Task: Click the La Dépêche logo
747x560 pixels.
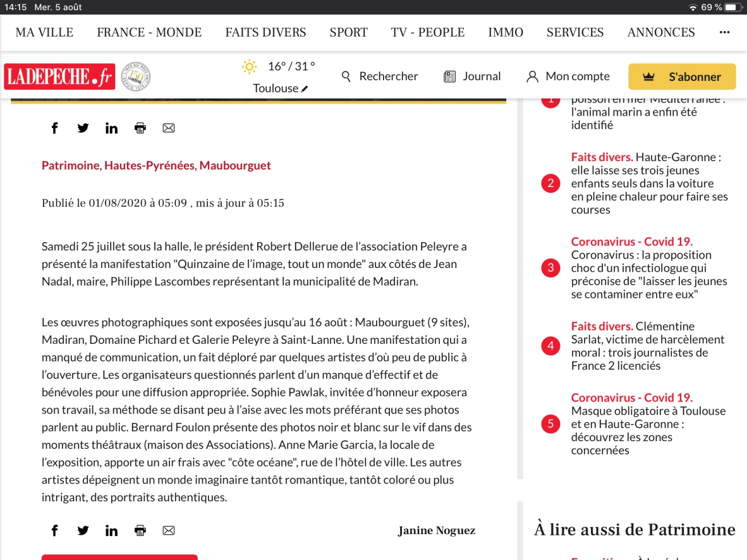Action: (59, 76)
